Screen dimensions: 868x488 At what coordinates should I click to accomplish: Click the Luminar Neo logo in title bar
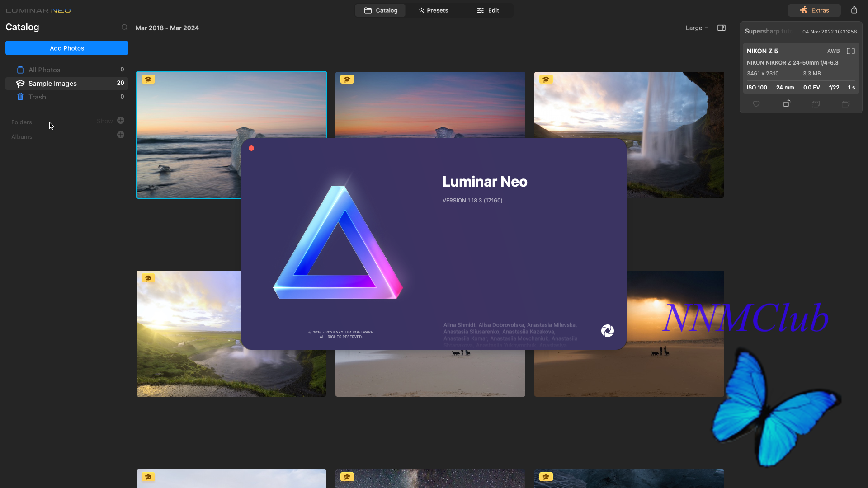[38, 10]
